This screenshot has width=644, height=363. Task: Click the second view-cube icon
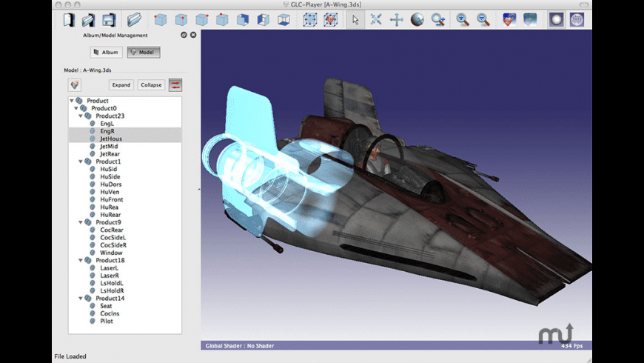click(x=181, y=20)
